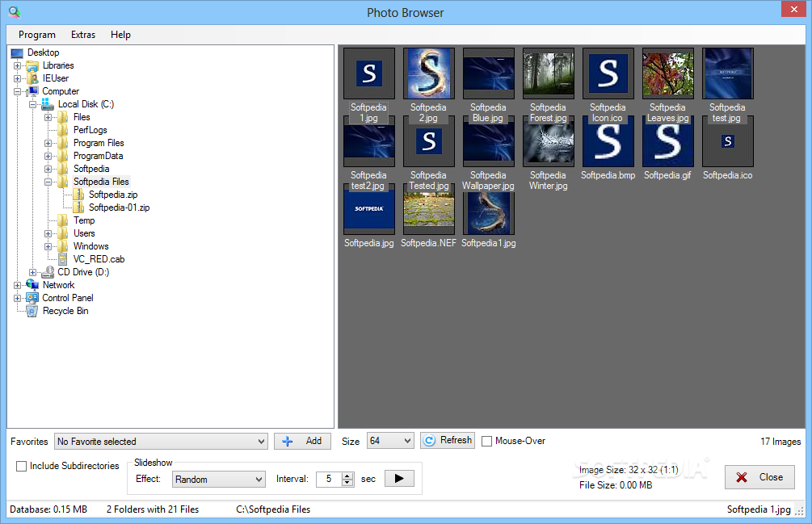Open the Program menu

(x=37, y=35)
